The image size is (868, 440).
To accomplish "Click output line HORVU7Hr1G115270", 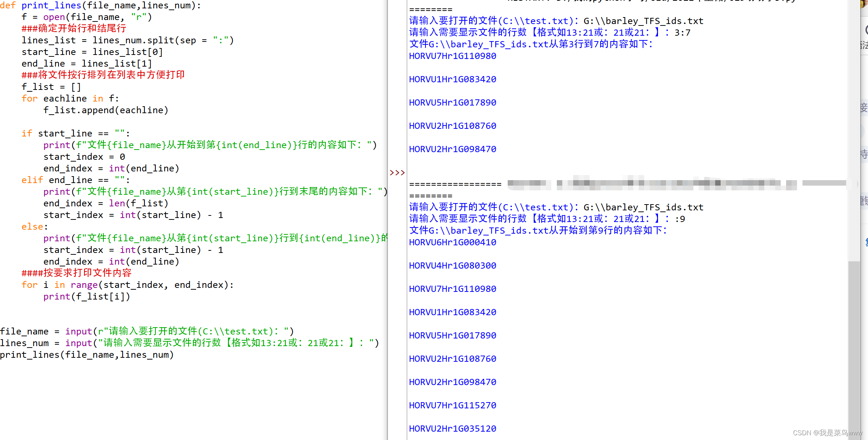I will tap(452, 405).
